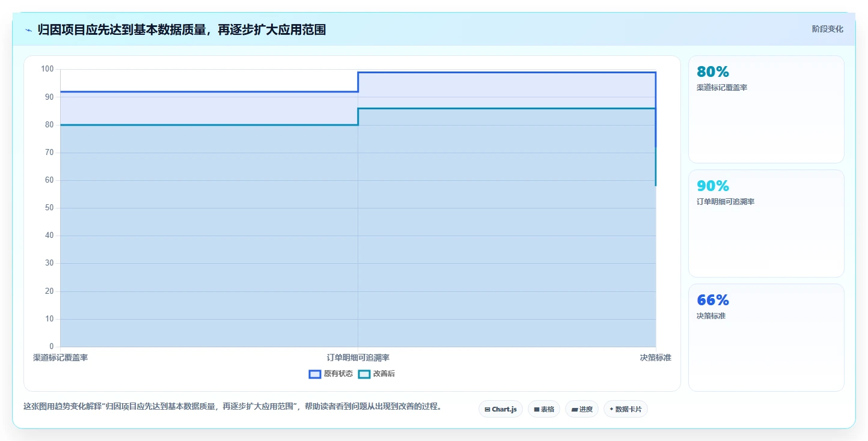Toggle the 原有状态 legend swatch
The image size is (868, 441).
tap(315, 374)
